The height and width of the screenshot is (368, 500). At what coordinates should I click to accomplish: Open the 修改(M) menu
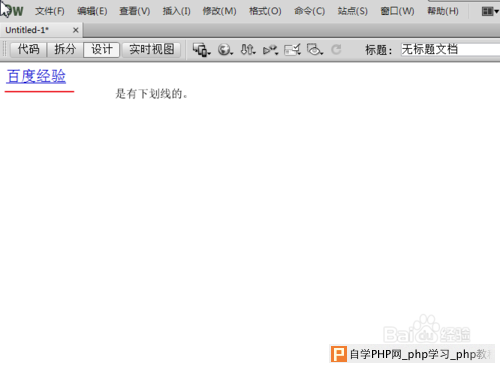coord(219,11)
